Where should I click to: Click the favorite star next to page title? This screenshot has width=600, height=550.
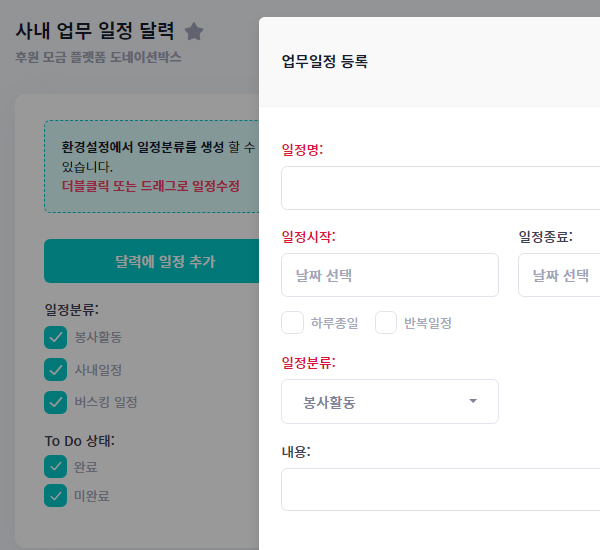tap(194, 32)
